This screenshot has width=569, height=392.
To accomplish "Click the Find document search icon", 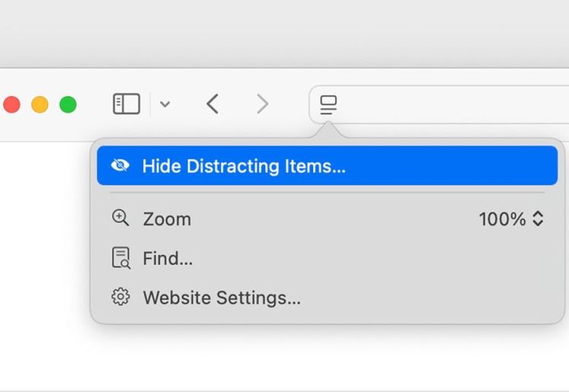I will point(121,259).
